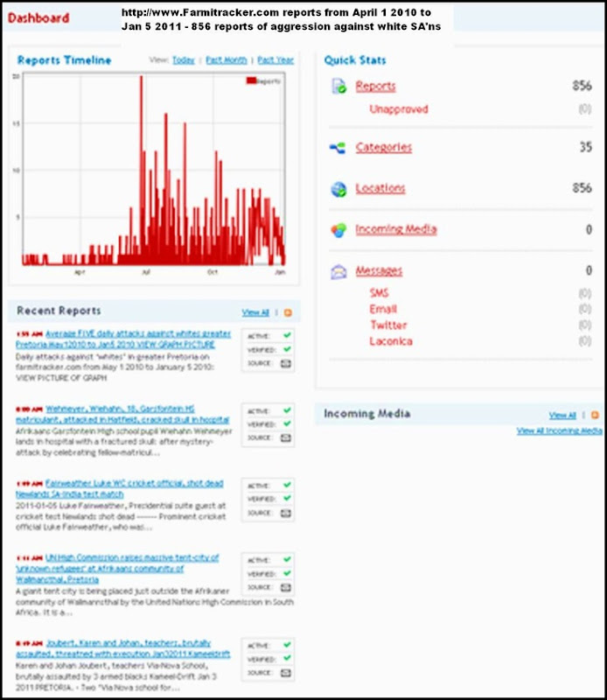Screen dimensions: 607x700
Task: Toggle Verified checkmark for Fairweather Luke report
Action: (287, 498)
